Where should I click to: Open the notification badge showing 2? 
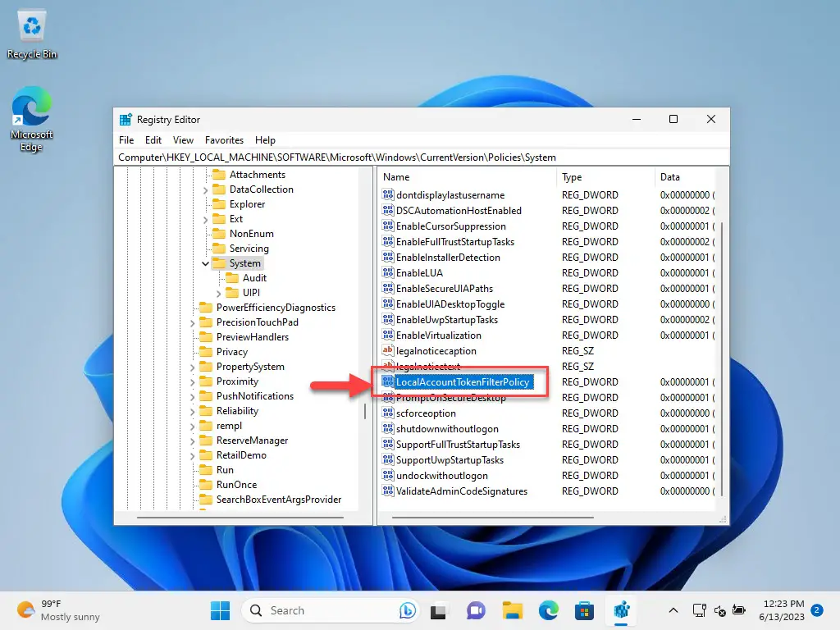pos(817,610)
